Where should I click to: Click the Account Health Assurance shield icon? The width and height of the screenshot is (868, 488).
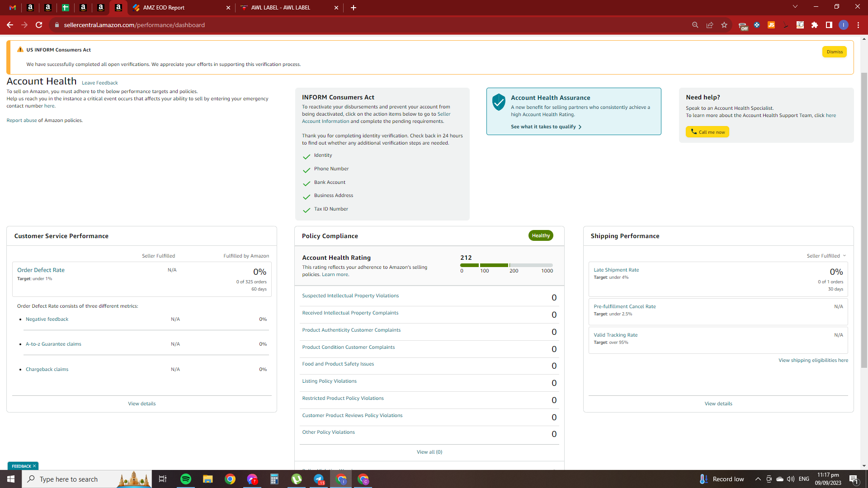499,102
